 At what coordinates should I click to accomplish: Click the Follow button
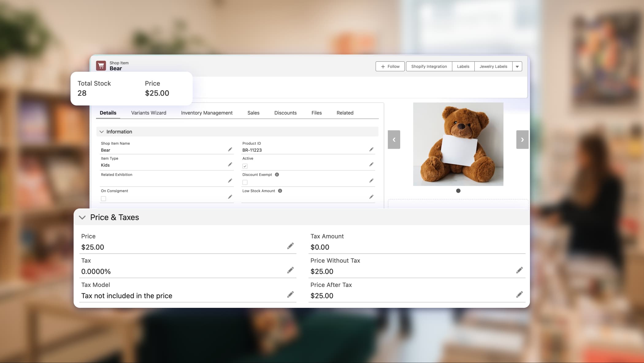click(x=390, y=66)
